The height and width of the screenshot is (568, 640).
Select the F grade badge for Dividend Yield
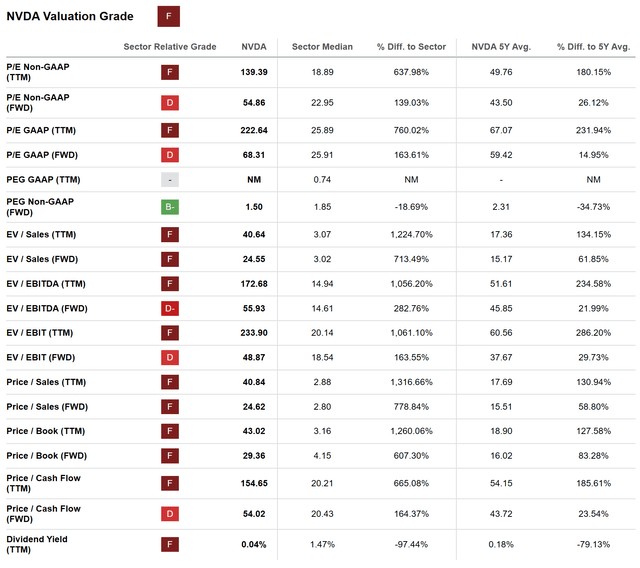170,544
